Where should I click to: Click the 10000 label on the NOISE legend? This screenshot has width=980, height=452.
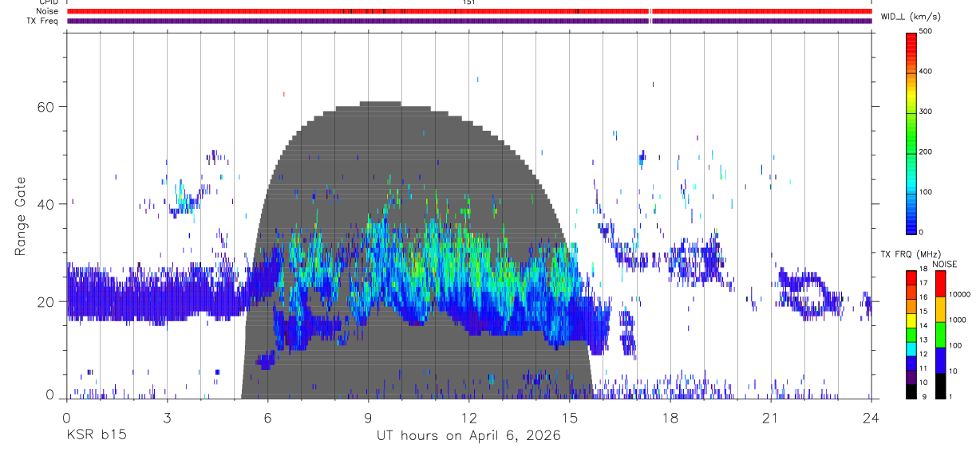[x=959, y=294]
